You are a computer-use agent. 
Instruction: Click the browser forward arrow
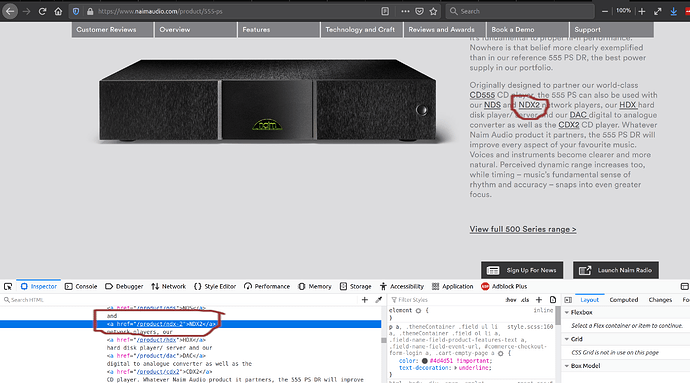26,11
